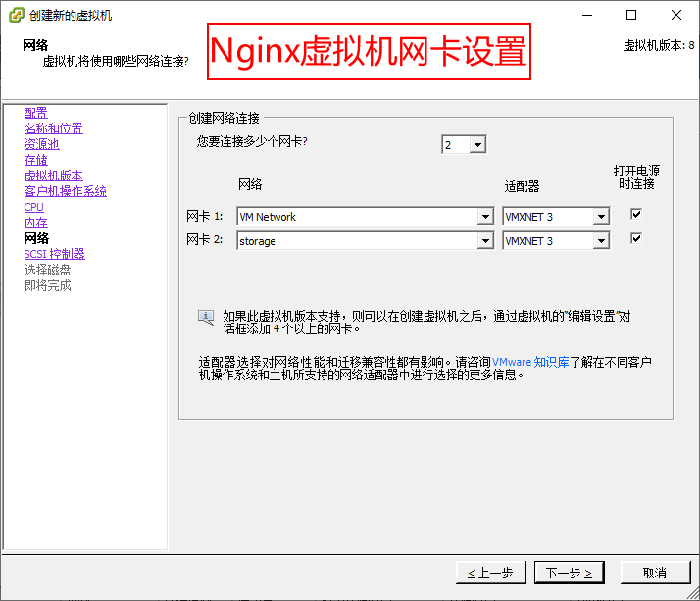Image resolution: width=700 pixels, height=601 pixels.
Task: Toggle connect at power on for NIC 1
Action: tap(636, 214)
